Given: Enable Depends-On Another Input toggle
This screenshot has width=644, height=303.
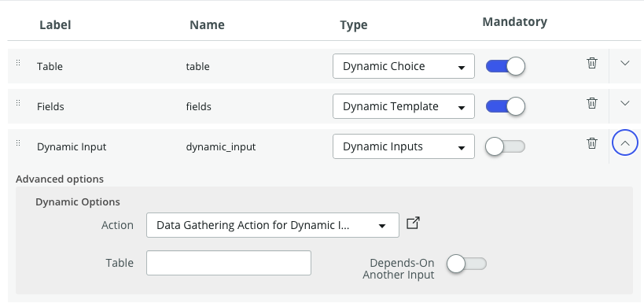Looking at the screenshot, I should [x=466, y=264].
